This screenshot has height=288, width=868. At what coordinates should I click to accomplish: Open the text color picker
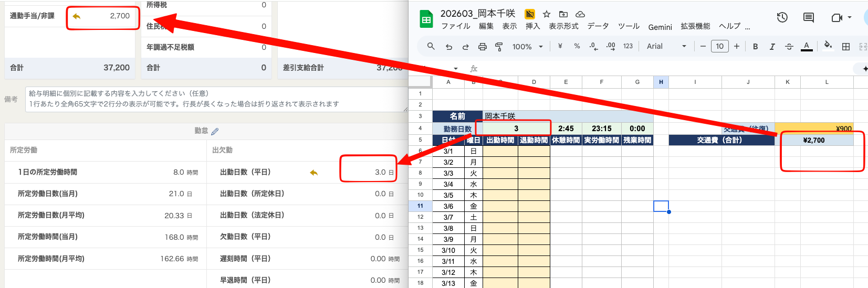pyautogui.click(x=807, y=46)
